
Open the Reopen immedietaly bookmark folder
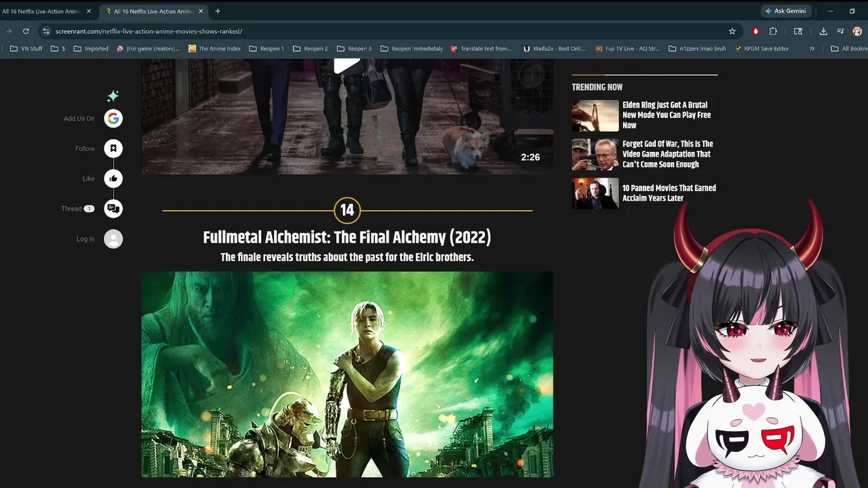[412, 49]
